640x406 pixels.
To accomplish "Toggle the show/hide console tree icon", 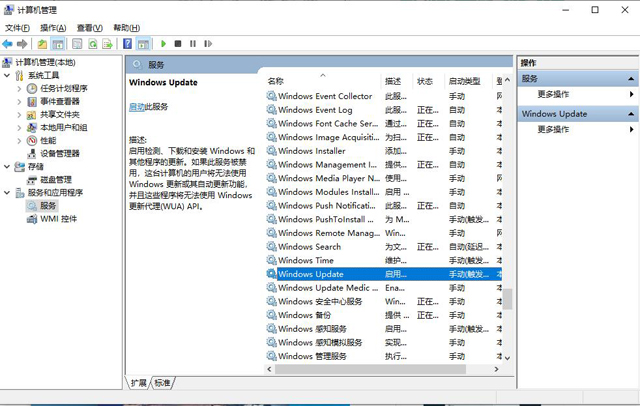I will click(58, 44).
